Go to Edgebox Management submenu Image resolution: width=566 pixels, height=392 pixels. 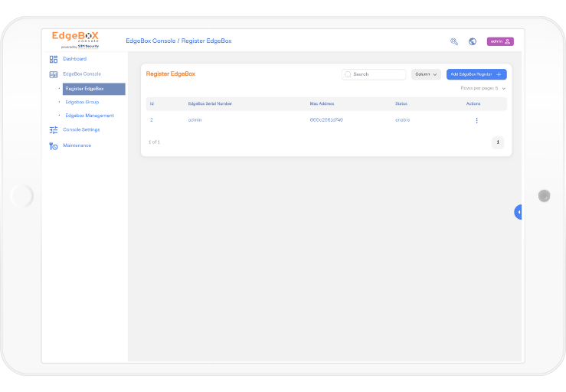[90, 116]
